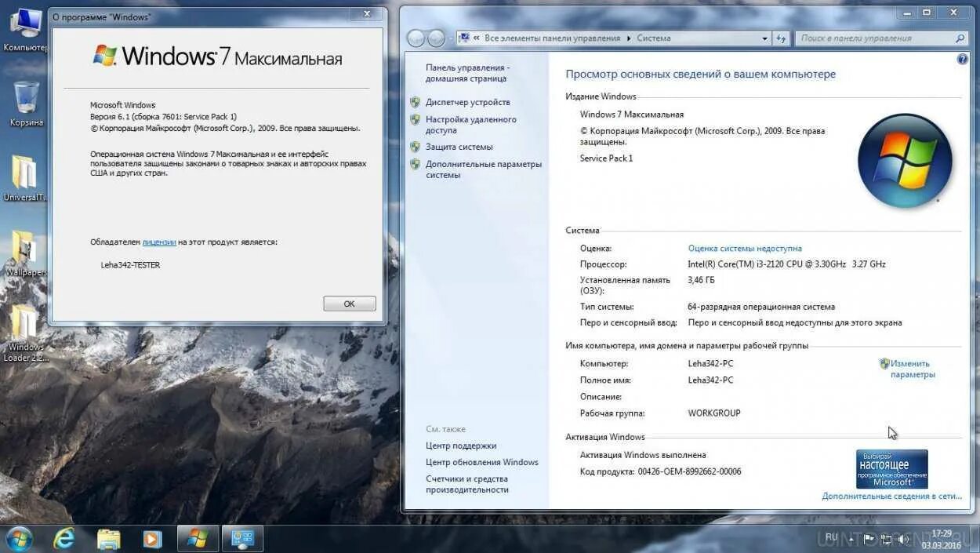The height and width of the screenshot is (553, 980).
Task: Click the control panel icon in address bar
Action: pos(464,38)
